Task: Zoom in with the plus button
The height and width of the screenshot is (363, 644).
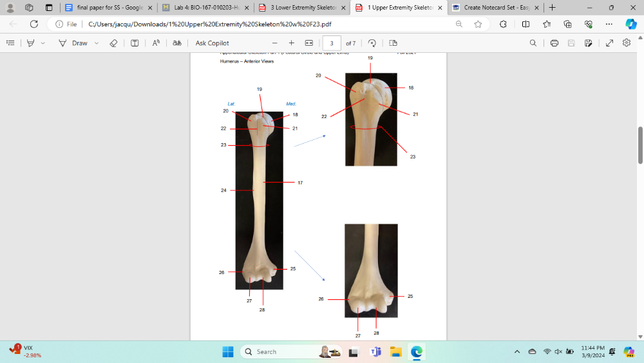Action: [291, 43]
